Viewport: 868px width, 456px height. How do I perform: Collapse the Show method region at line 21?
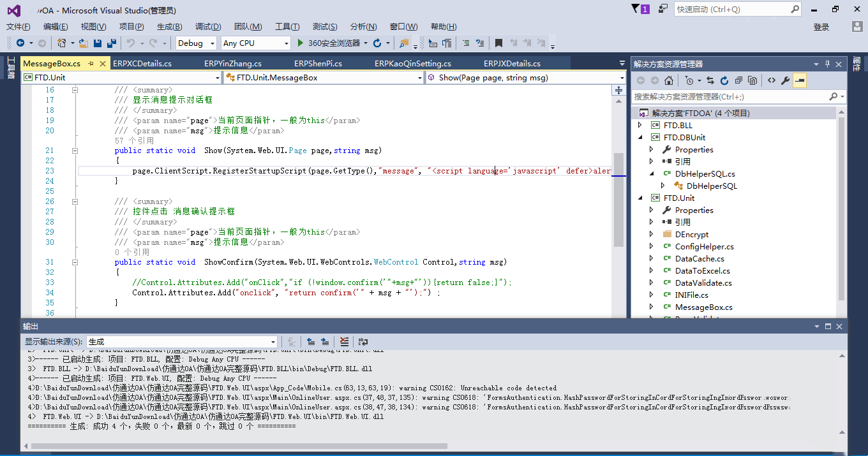point(75,151)
